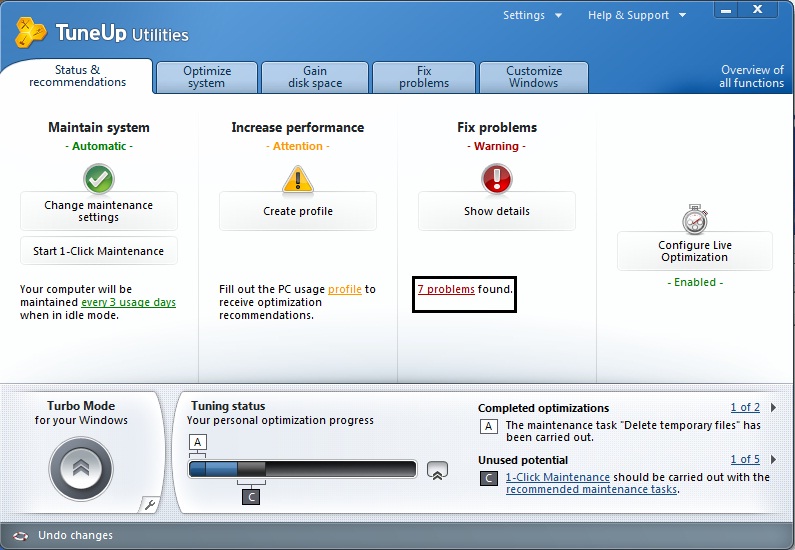The image size is (795, 550).
Task: Open the PC usage profile link
Action: coord(345,289)
